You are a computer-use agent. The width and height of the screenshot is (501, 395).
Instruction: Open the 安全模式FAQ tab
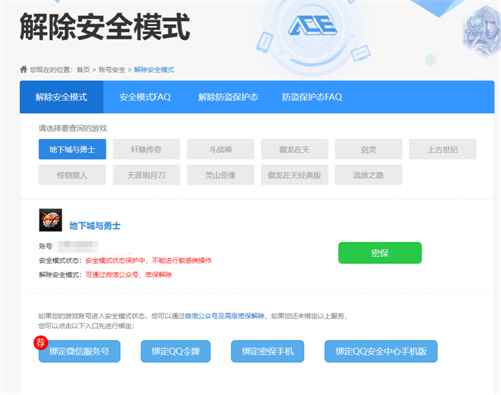click(x=145, y=97)
